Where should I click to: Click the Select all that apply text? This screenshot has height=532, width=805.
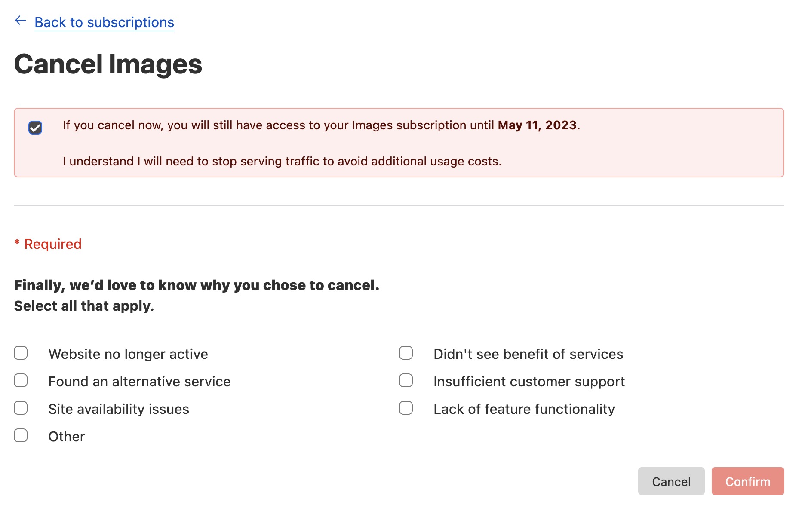tap(84, 306)
